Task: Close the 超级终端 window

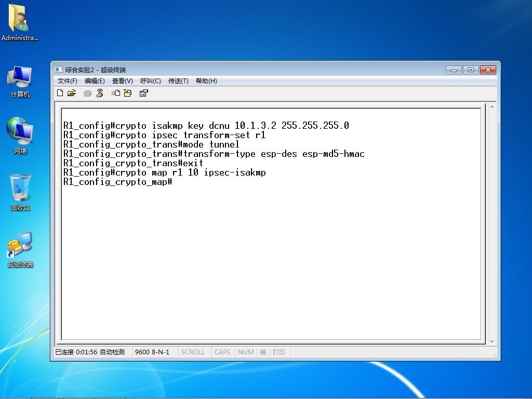Action: point(488,70)
